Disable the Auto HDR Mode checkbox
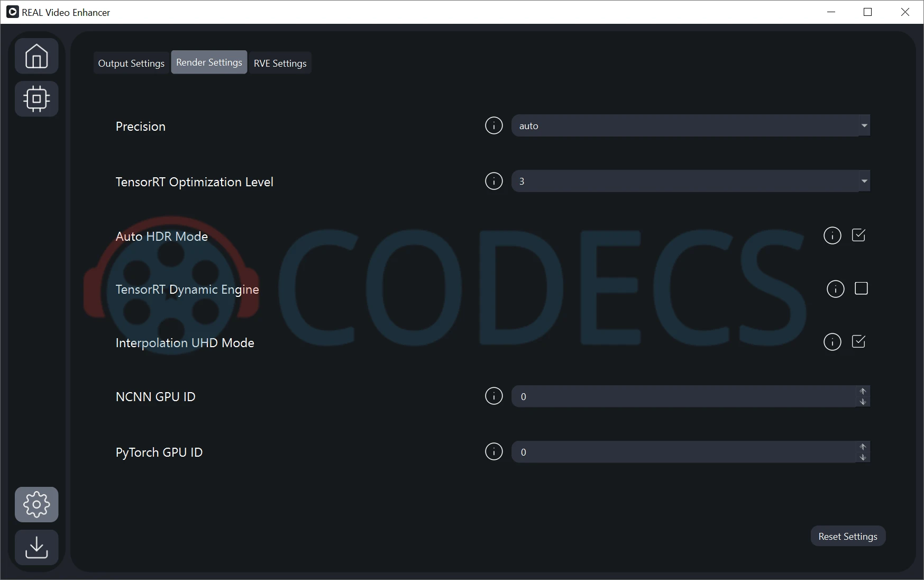Screen dimensions: 924x580 [x=858, y=235]
